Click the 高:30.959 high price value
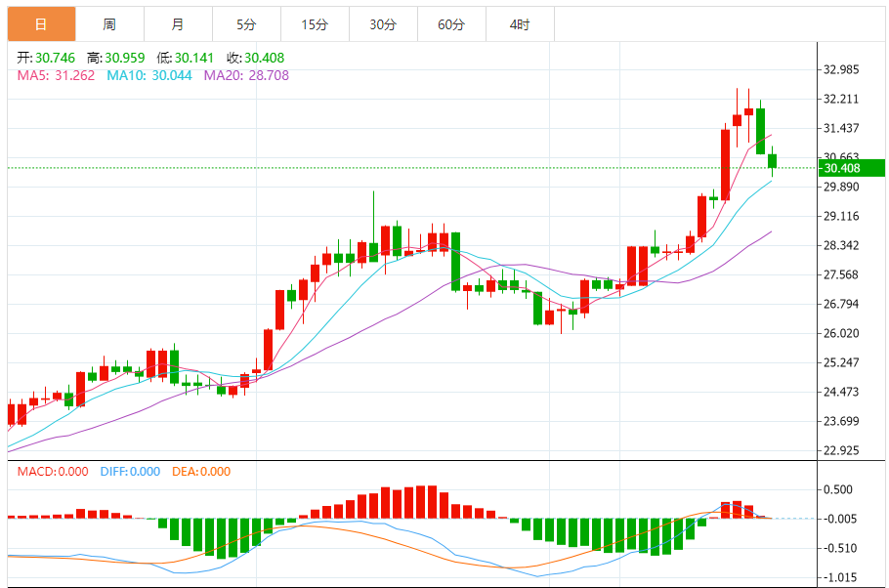The height and width of the screenshot is (588, 889). (115, 58)
